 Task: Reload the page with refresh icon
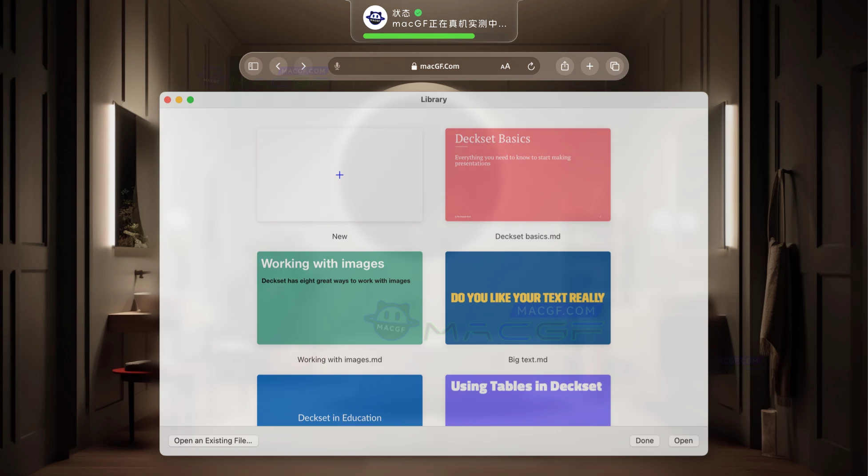tap(531, 66)
